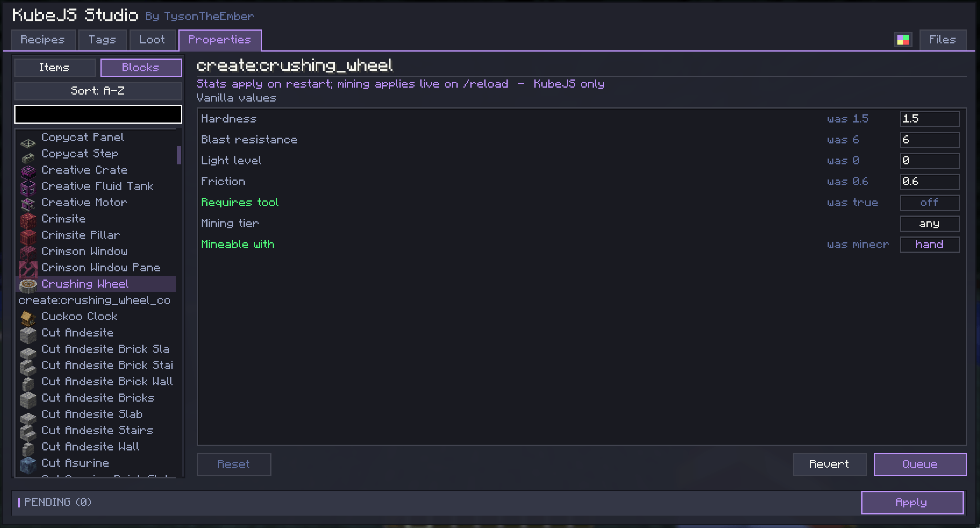Click the Queue button
This screenshot has width=980, height=528.
pos(920,464)
